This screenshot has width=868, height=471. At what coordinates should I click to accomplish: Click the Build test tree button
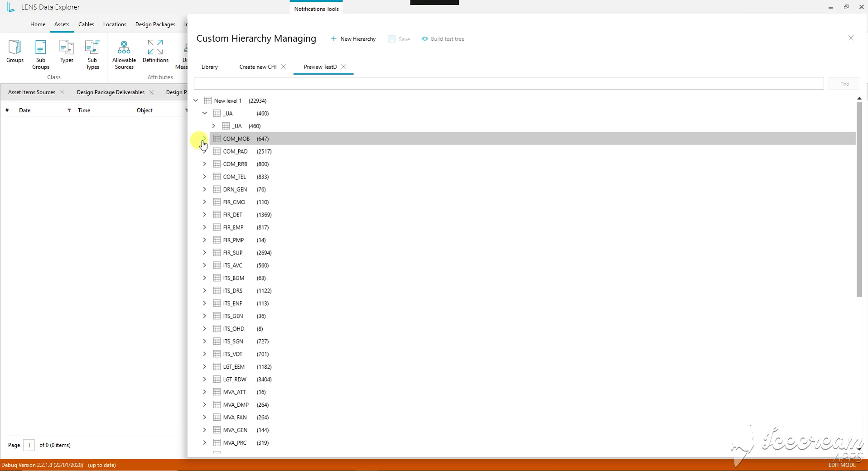443,39
